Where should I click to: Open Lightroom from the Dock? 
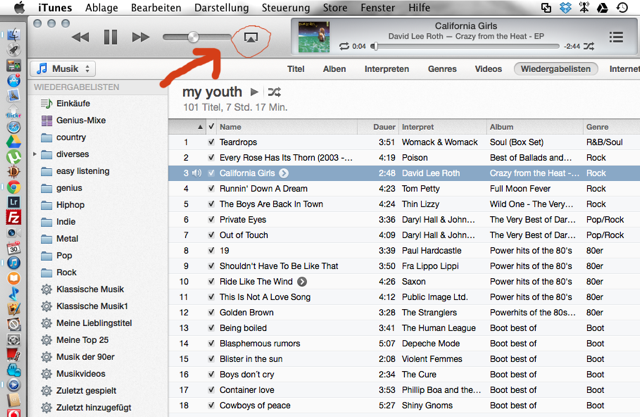click(13, 202)
